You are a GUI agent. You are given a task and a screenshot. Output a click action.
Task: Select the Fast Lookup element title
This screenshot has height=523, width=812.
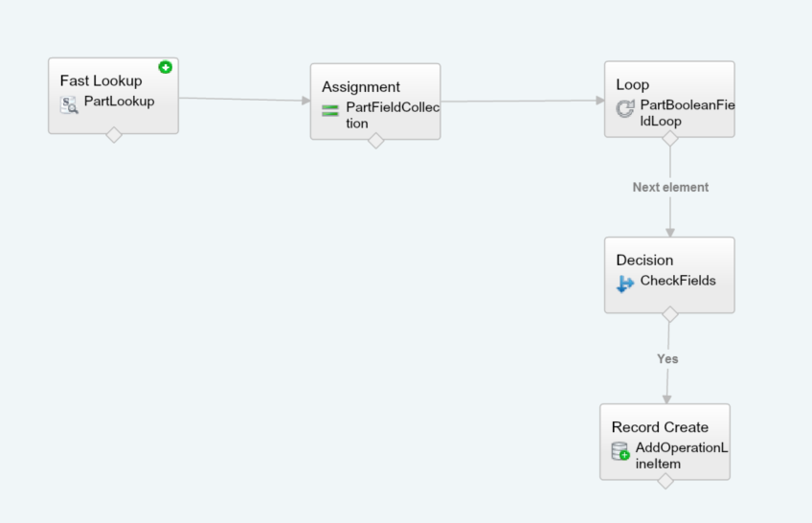click(x=101, y=81)
